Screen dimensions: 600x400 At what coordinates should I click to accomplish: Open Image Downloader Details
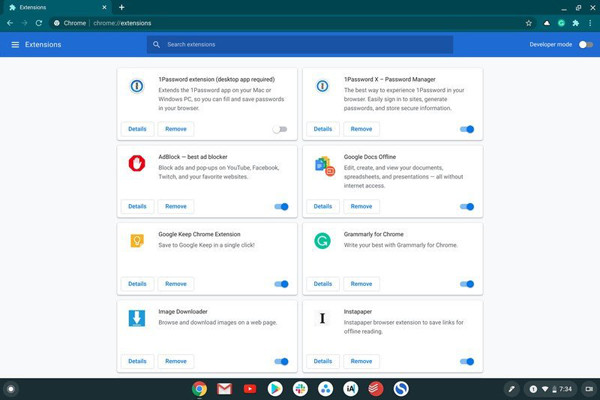point(137,361)
